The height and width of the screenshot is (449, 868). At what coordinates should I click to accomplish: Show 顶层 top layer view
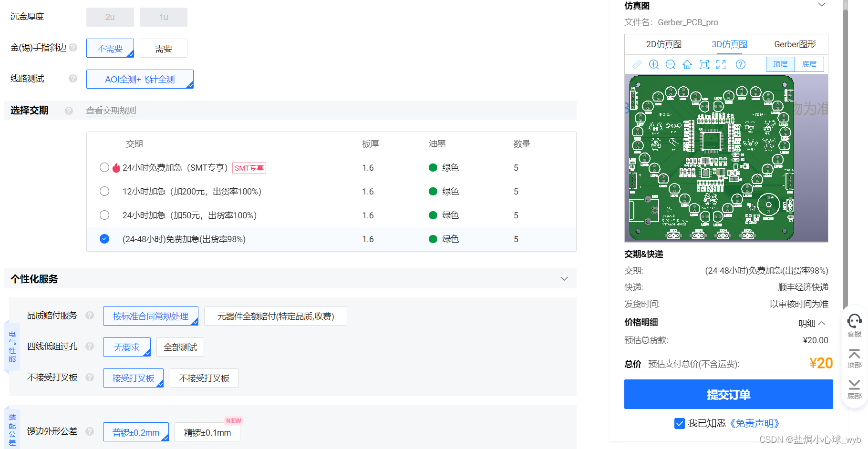[x=780, y=64]
